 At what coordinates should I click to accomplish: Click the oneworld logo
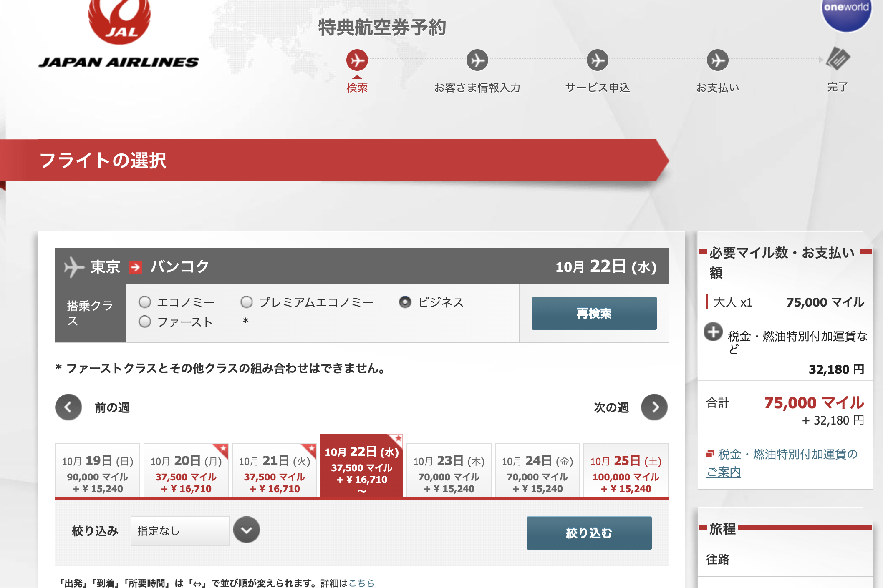pyautogui.click(x=847, y=15)
